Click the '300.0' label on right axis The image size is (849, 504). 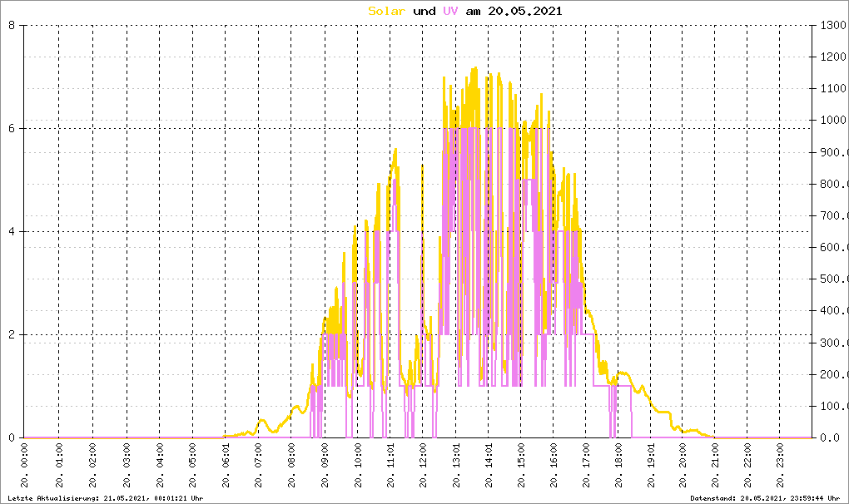click(834, 343)
